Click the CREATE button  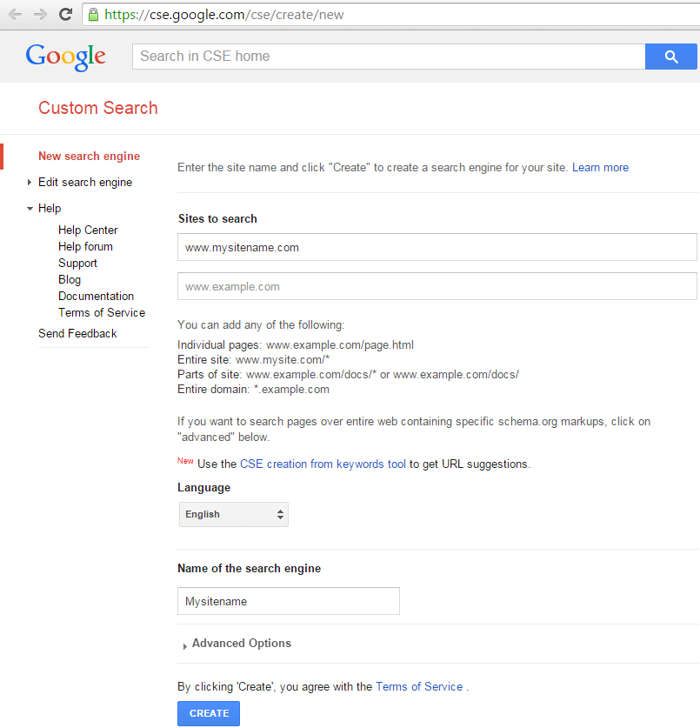[x=209, y=713]
